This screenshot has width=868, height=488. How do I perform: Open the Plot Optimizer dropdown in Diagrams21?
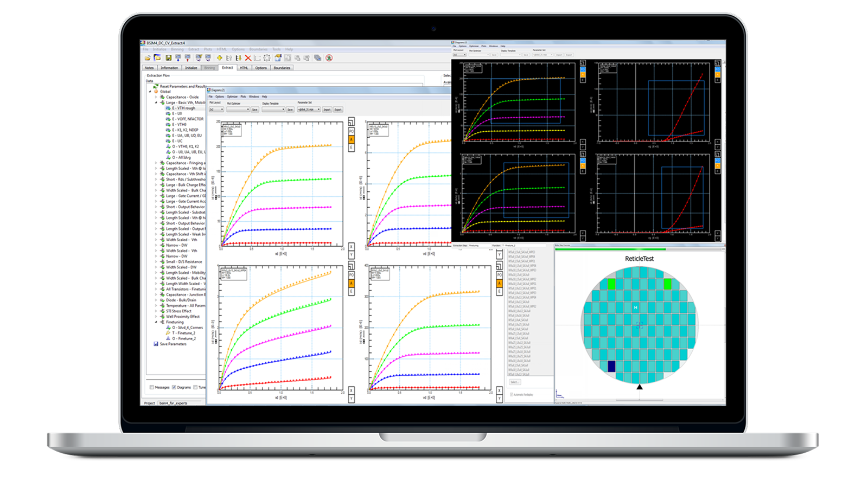[238, 110]
